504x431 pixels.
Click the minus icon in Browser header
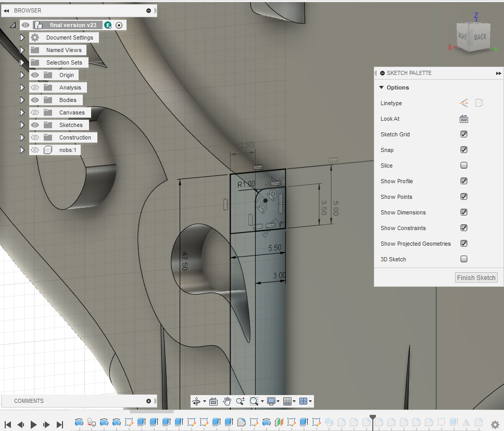(148, 10)
